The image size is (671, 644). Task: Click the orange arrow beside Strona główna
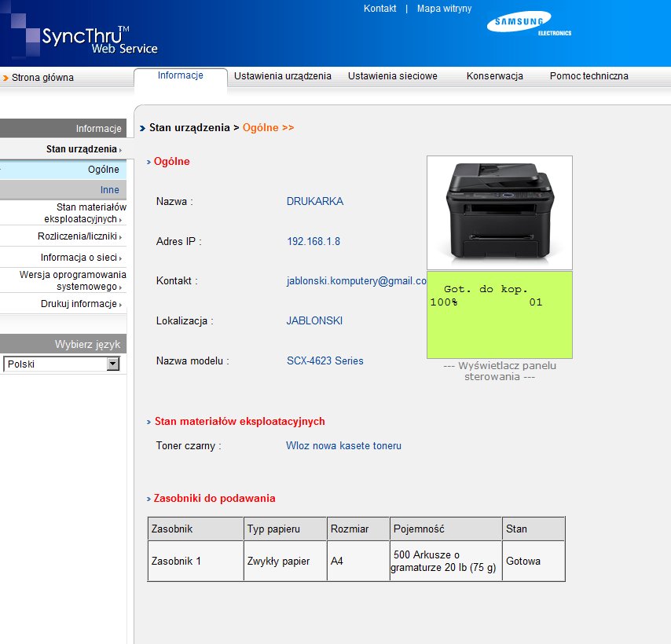(x=5, y=78)
